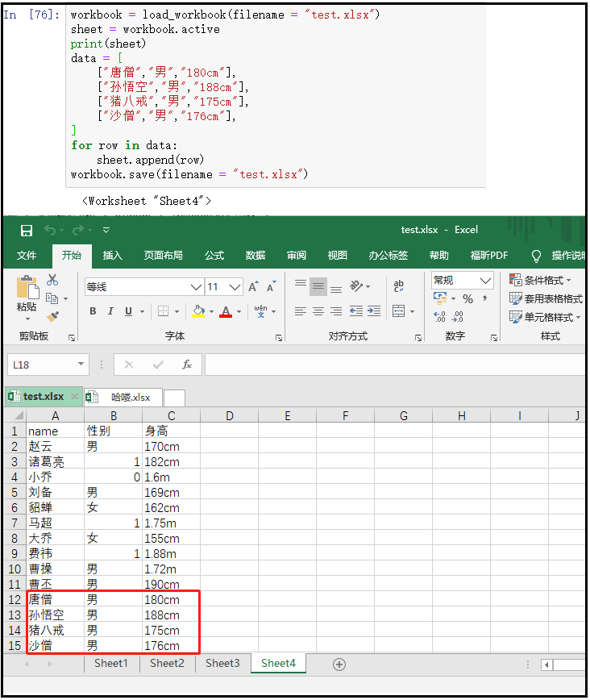This screenshot has width=590, height=700.
Task: Click the Select All corner triangle
Action: click(19, 416)
